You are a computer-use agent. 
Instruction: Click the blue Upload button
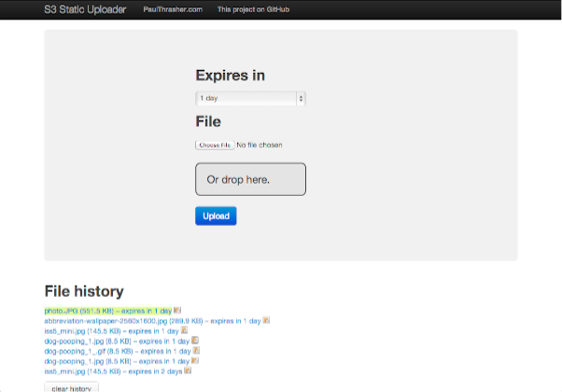[x=216, y=216]
